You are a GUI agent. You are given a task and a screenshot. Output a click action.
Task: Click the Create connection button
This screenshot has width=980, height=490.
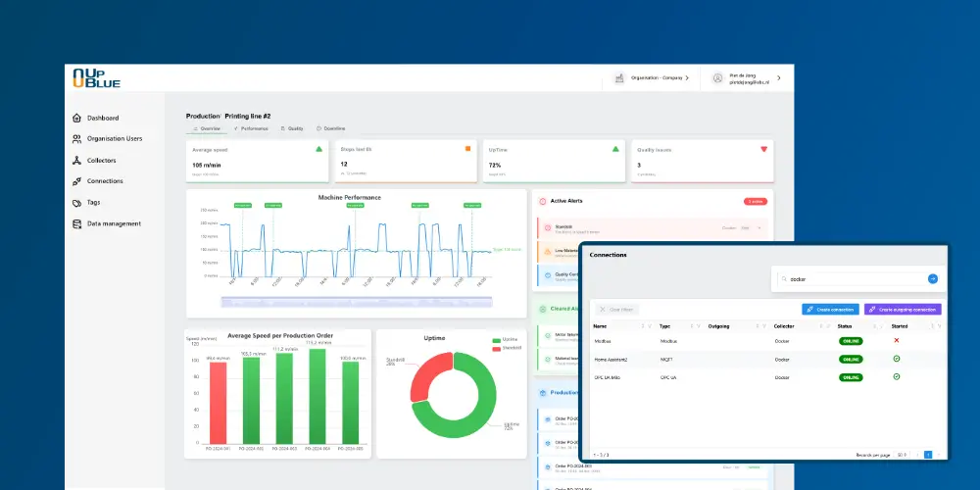click(830, 309)
